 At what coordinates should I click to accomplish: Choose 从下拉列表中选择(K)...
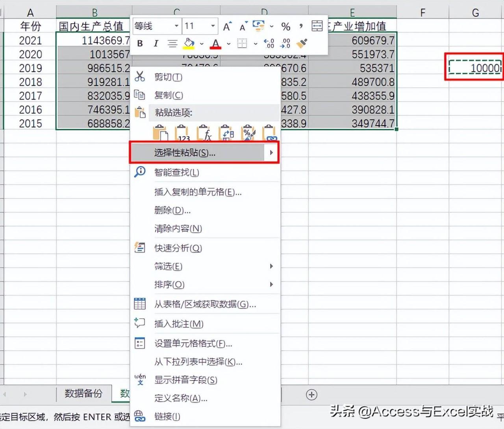point(205,362)
